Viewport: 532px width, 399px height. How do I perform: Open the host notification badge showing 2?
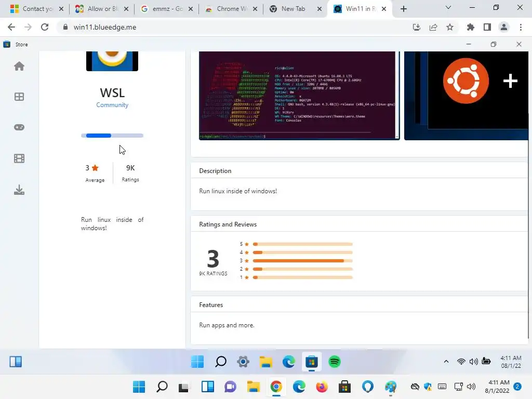click(x=517, y=387)
